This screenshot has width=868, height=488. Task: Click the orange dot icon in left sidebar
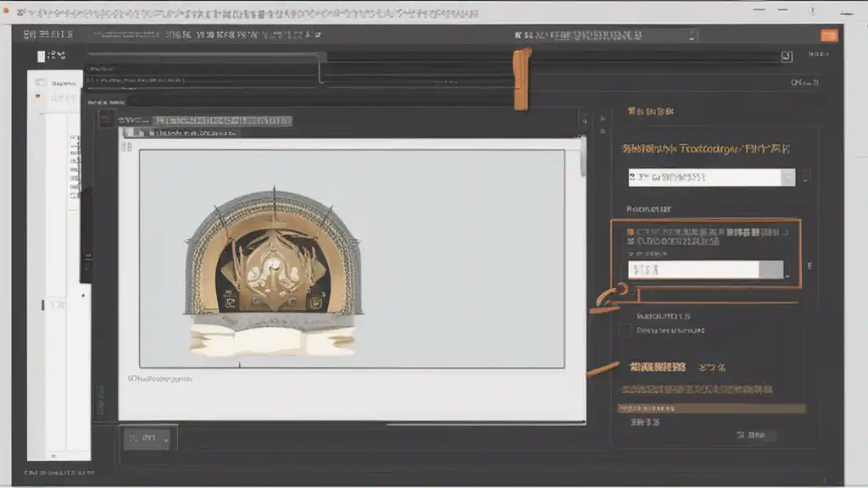37,97
